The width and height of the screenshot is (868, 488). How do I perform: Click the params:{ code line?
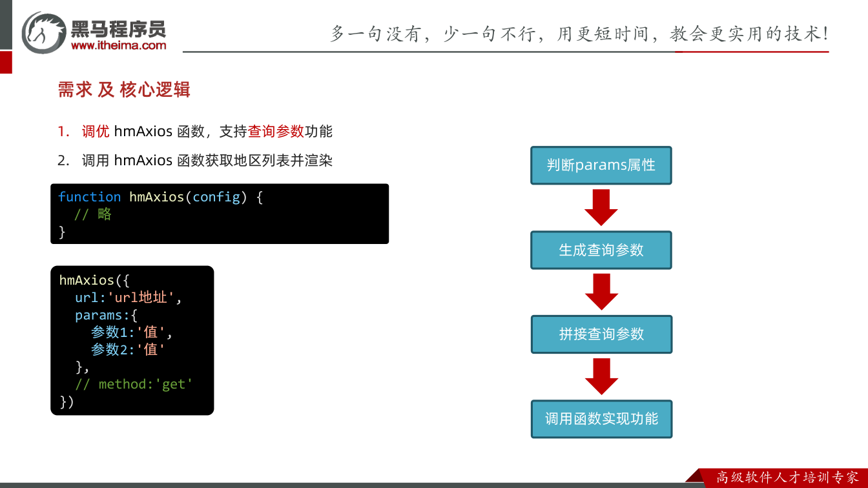(x=107, y=315)
